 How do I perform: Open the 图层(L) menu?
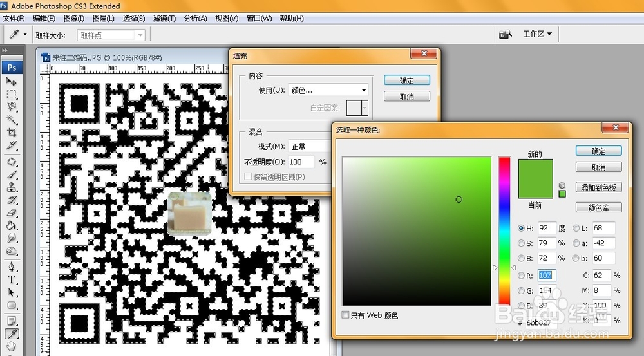pos(104,19)
